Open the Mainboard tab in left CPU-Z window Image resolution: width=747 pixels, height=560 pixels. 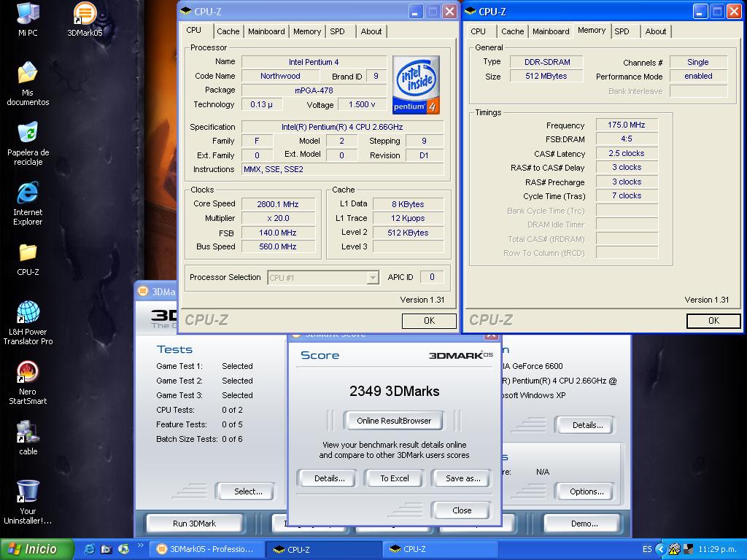click(x=266, y=31)
